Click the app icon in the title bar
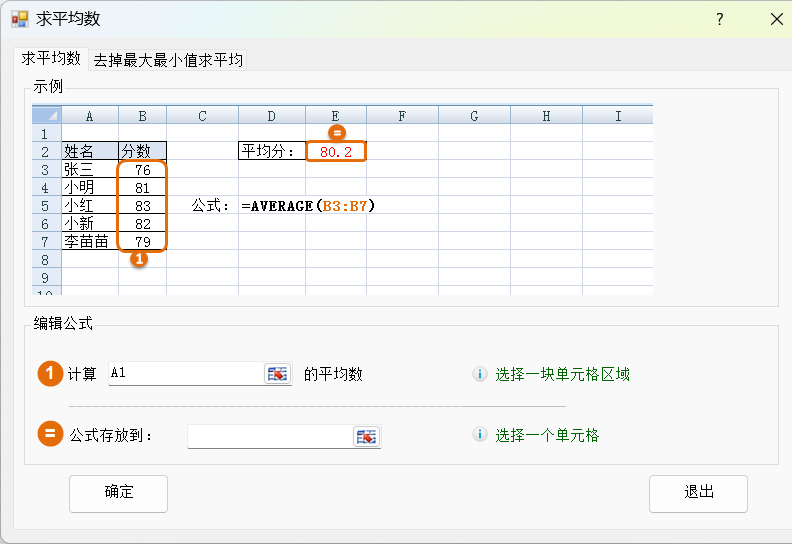The image size is (792, 544). pos(20,20)
